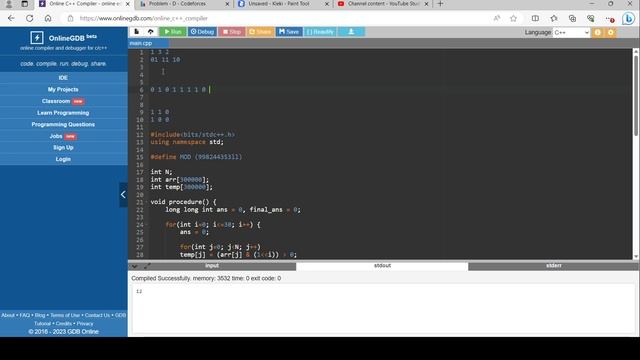Image resolution: width=640 pixels, height=360 pixels.
Task: Open browser split screen icon
Action: [x=535, y=18]
